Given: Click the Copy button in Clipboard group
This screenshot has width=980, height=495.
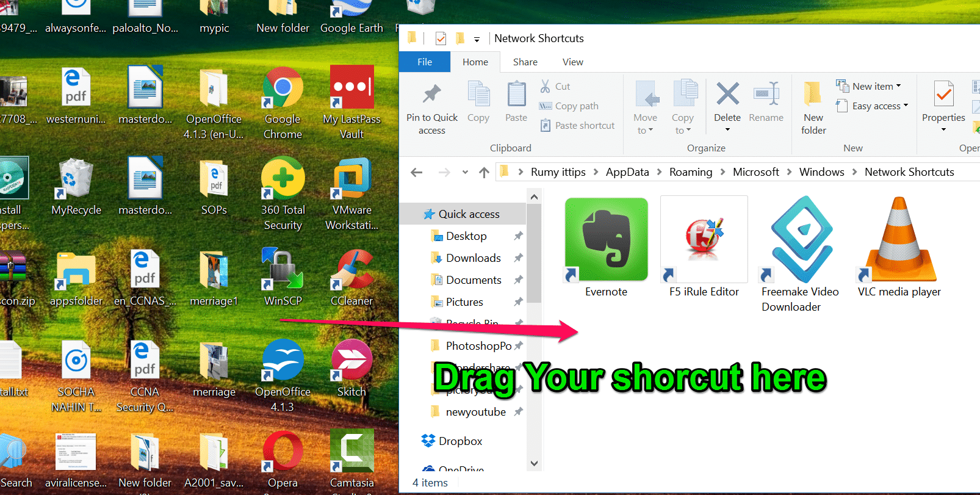Looking at the screenshot, I should (x=478, y=102).
